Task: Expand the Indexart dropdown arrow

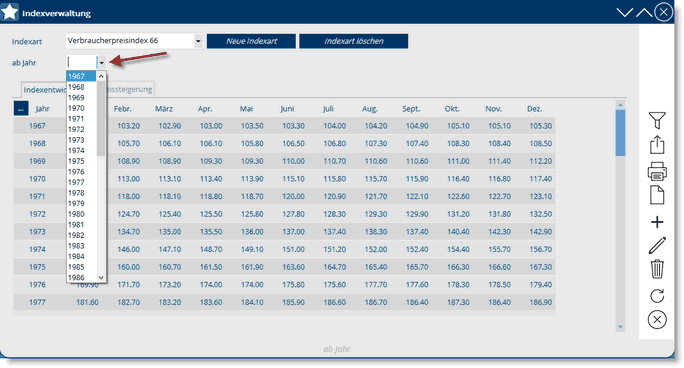Action: 198,41
